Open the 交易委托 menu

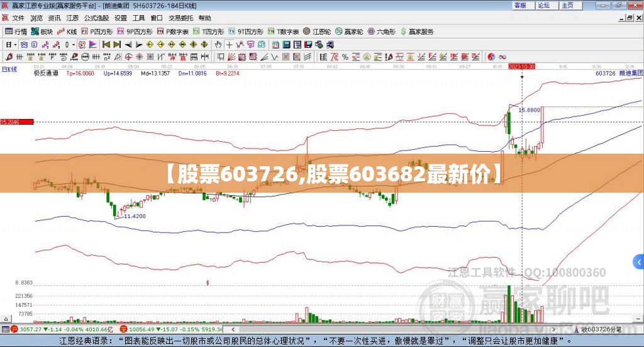(x=180, y=18)
